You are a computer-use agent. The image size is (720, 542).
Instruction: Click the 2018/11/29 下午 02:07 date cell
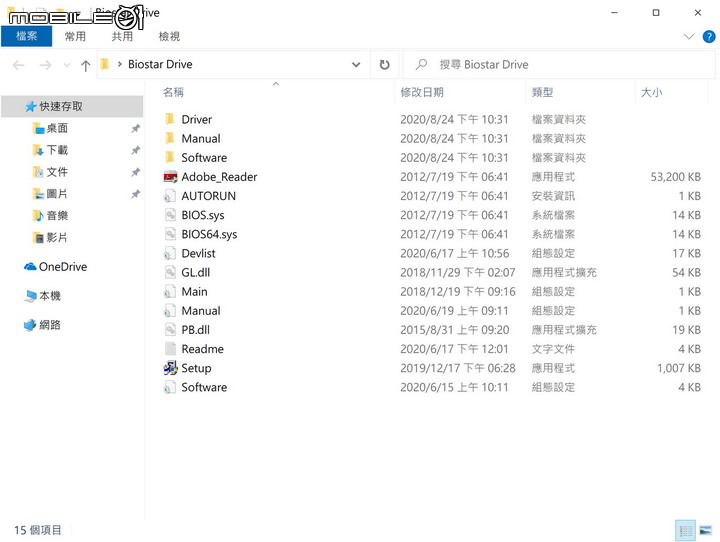pyautogui.click(x=457, y=272)
